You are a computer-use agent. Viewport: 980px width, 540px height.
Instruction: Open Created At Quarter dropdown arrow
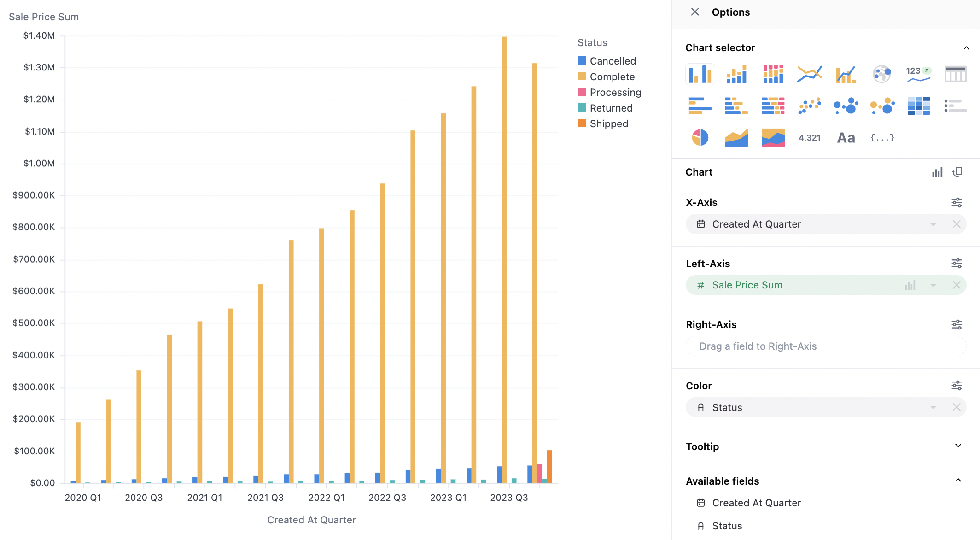point(933,224)
